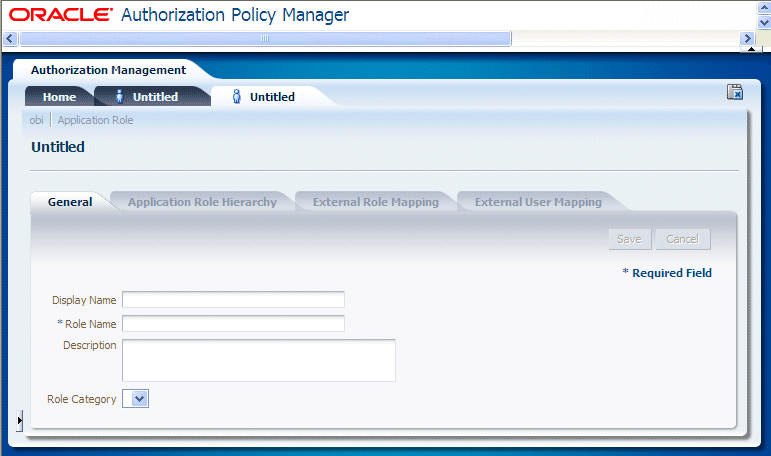
Task: Open the Application Role Hierarchy tab
Action: coord(202,202)
